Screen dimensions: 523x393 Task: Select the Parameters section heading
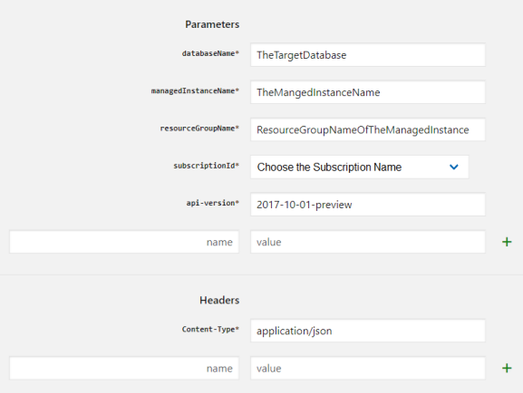(212, 24)
